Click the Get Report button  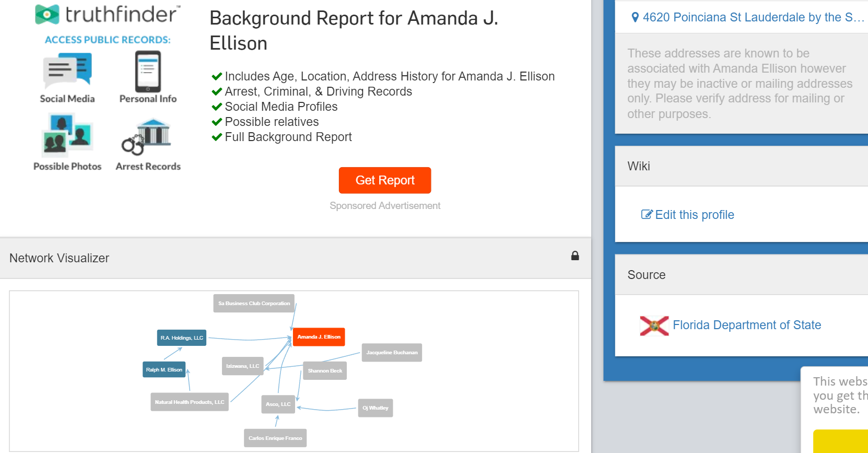click(x=385, y=180)
